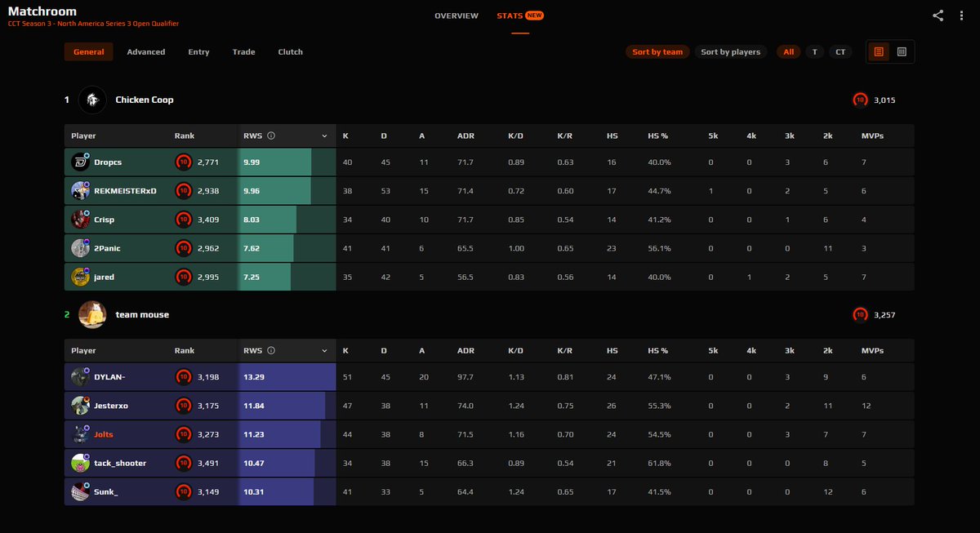Image resolution: width=980 pixels, height=533 pixels.
Task: Open 2Panic player avatar
Action: (x=80, y=247)
